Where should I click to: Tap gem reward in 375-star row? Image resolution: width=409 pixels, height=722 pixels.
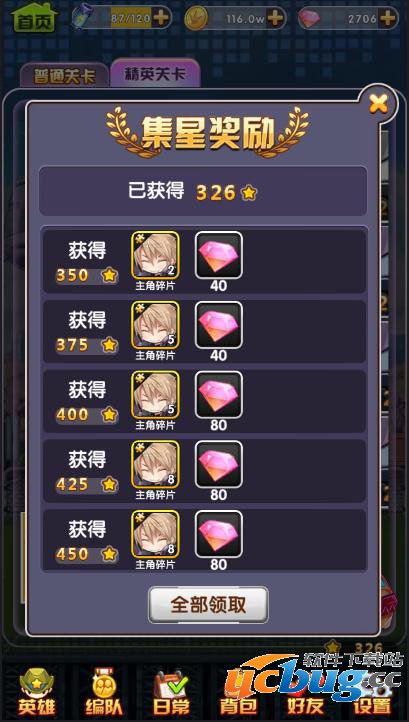click(x=219, y=325)
